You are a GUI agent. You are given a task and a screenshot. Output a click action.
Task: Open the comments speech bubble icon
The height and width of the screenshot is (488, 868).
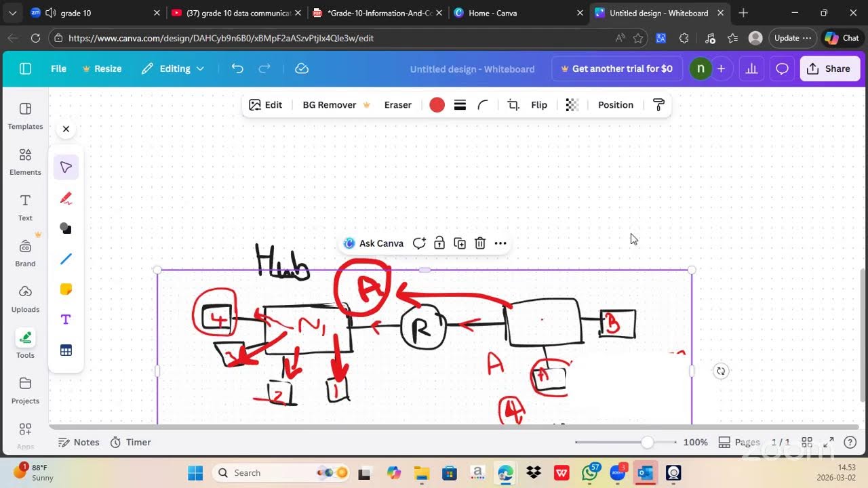pyautogui.click(x=782, y=68)
